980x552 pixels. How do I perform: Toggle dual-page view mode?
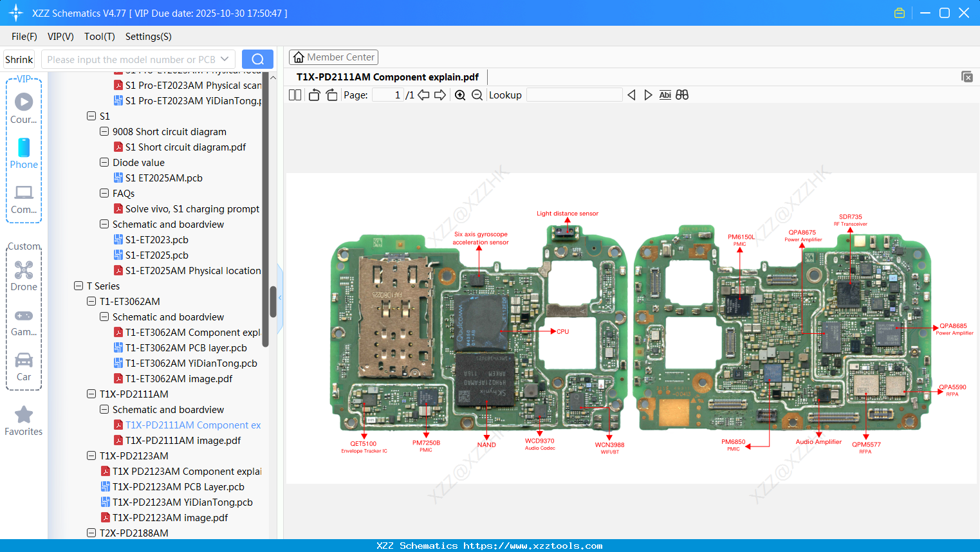click(294, 95)
